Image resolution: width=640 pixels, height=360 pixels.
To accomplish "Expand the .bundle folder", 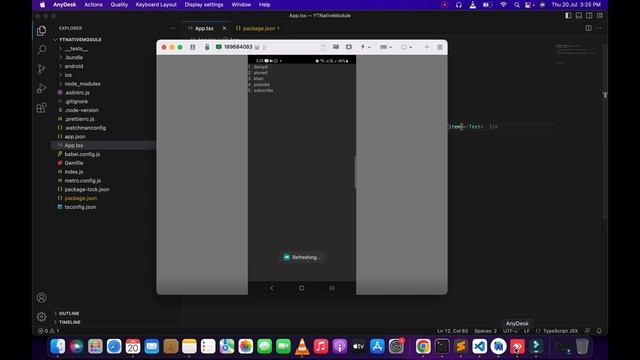I will coord(74,58).
